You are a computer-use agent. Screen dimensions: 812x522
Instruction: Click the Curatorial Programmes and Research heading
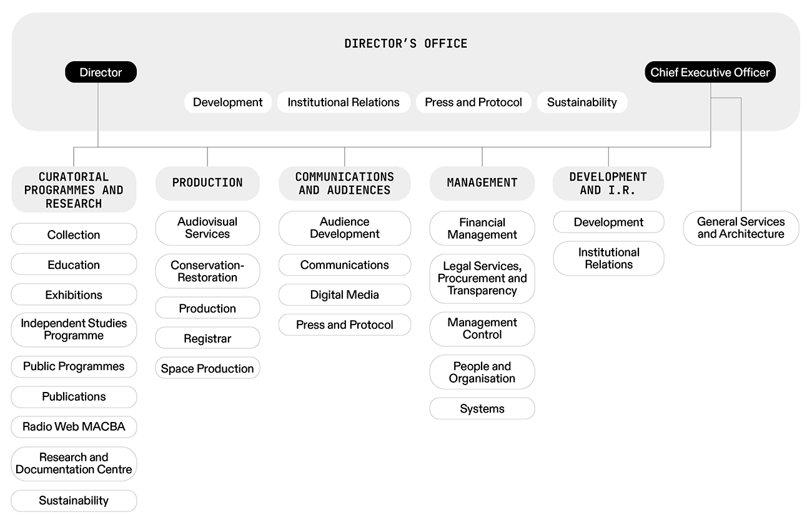coord(74,190)
